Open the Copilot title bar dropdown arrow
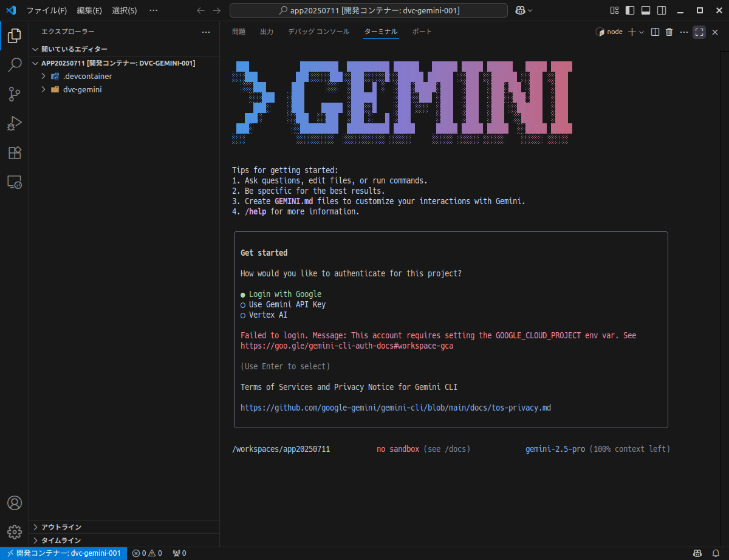This screenshot has width=729, height=560. (x=530, y=10)
